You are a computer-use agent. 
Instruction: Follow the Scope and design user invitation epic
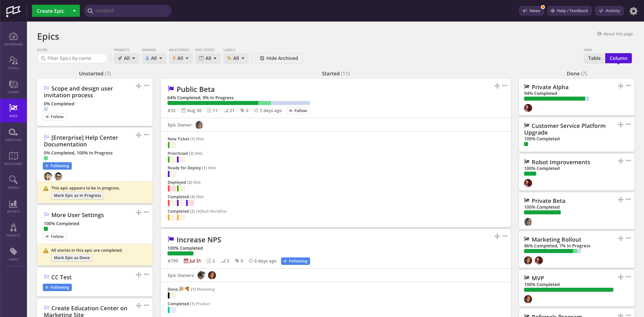(55, 117)
